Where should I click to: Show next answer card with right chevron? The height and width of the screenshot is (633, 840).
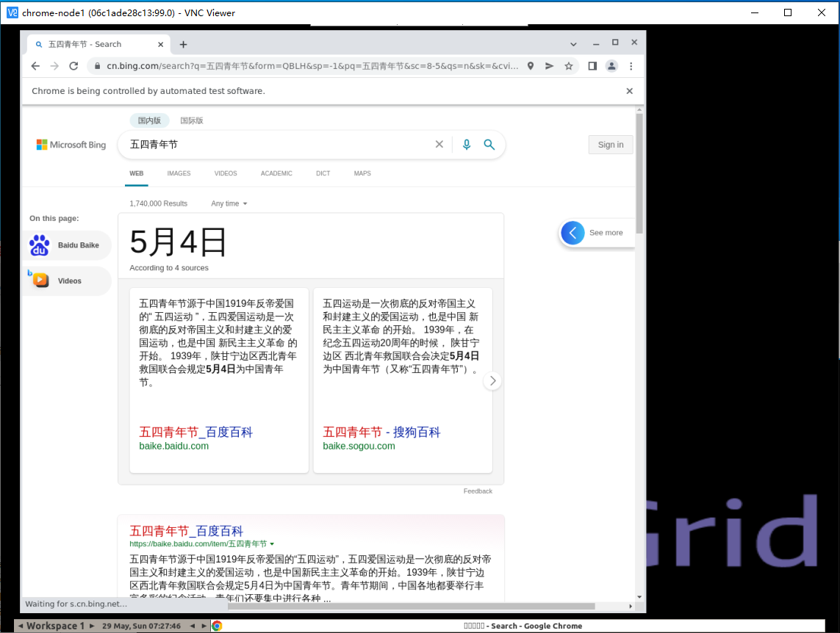[492, 380]
